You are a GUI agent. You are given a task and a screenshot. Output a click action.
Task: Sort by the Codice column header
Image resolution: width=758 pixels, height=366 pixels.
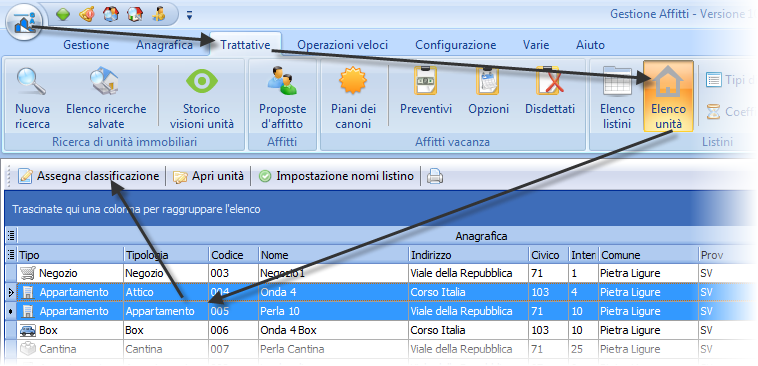point(233,255)
